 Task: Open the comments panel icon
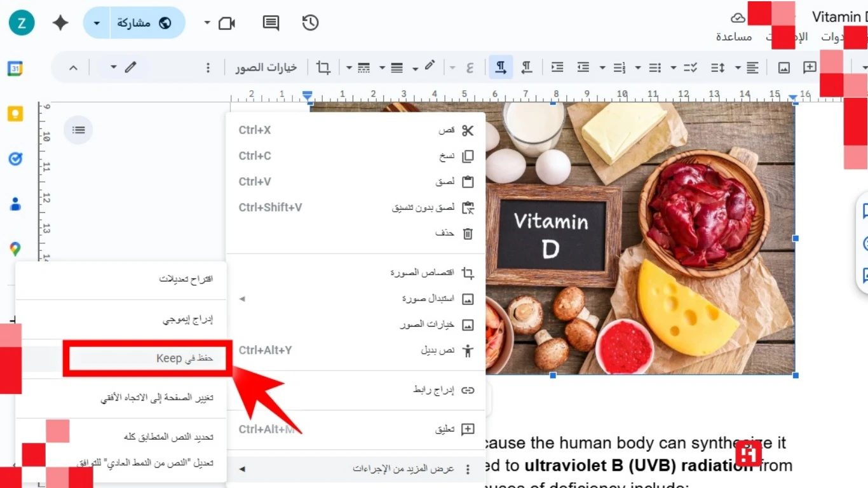(x=271, y=24)
